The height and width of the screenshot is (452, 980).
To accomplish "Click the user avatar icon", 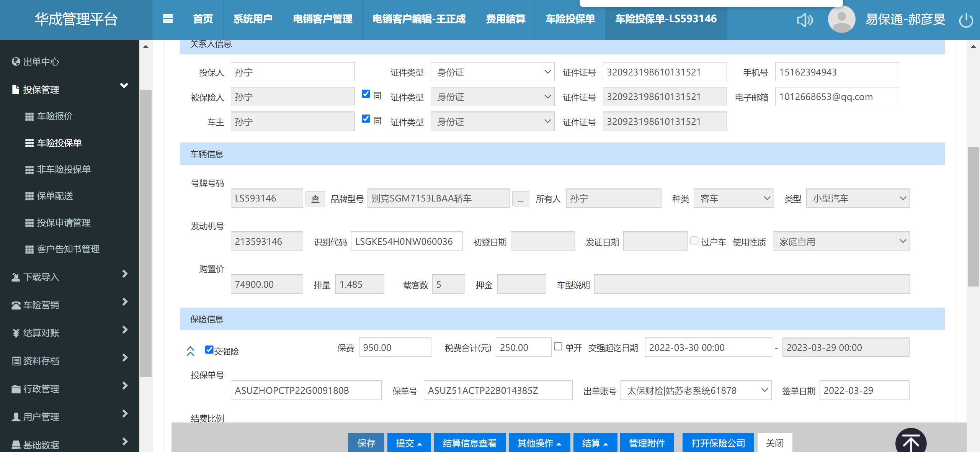I will point(841,19).
